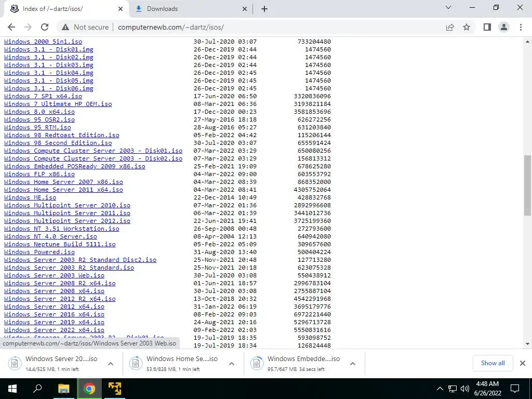Screen dimensions: 532x399
Task: Download Windows Home Server 2011 x64.iso
Action: (63, 190)
